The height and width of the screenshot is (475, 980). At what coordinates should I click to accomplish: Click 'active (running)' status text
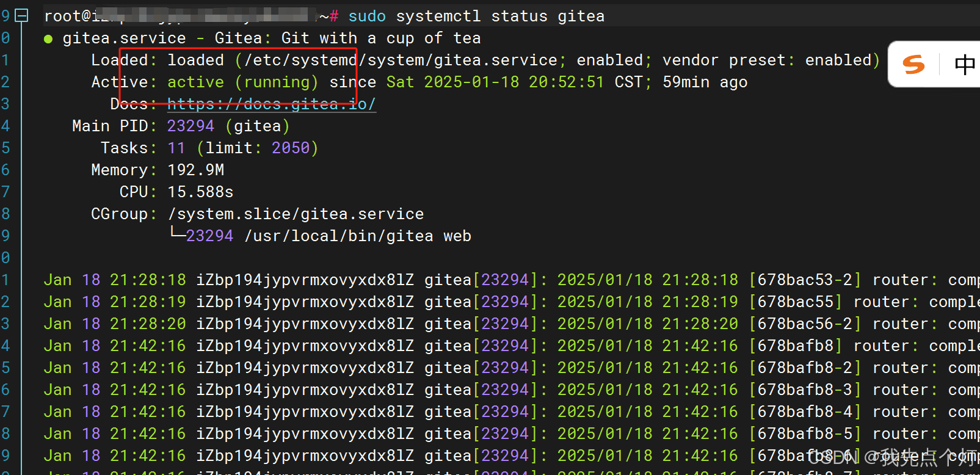[243, 82]
